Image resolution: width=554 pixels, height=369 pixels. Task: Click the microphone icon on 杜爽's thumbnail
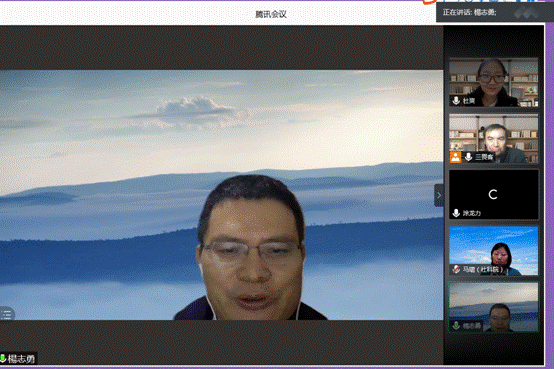click(x=456, y=101)
